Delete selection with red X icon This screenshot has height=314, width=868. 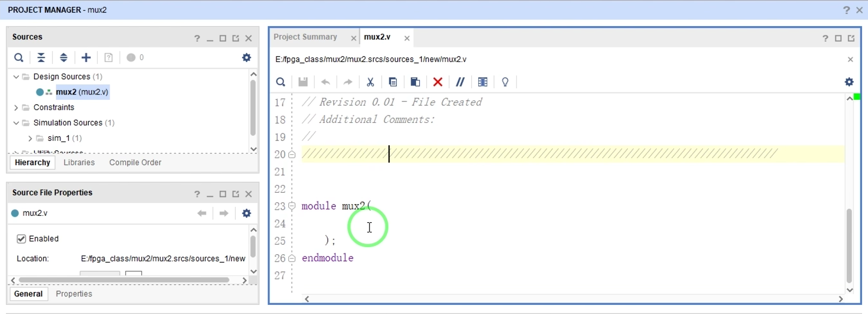[438, 82]
